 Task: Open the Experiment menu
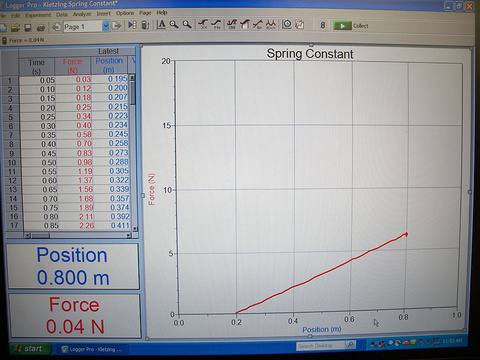[38, 15]
